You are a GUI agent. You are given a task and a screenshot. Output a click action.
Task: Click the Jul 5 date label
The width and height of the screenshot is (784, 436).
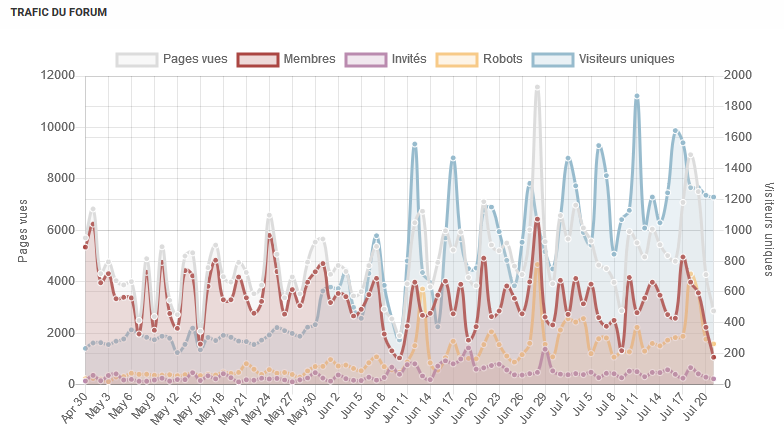(584, 404)
